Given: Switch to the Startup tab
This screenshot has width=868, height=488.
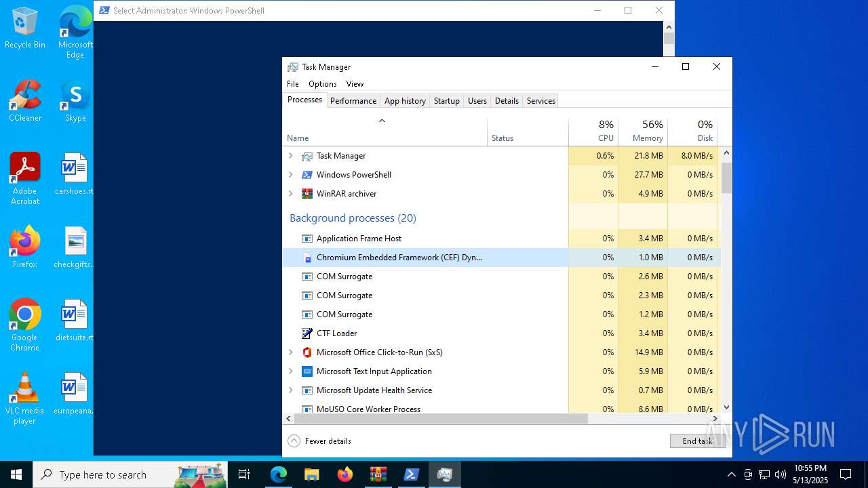Looking at the screenshot, I should 447,101.
